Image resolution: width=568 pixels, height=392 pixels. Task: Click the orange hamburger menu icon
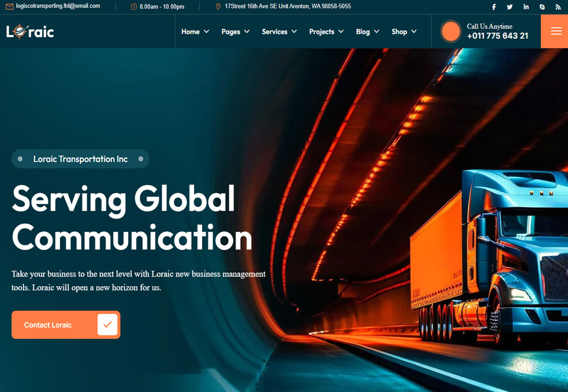pos(556,31)
